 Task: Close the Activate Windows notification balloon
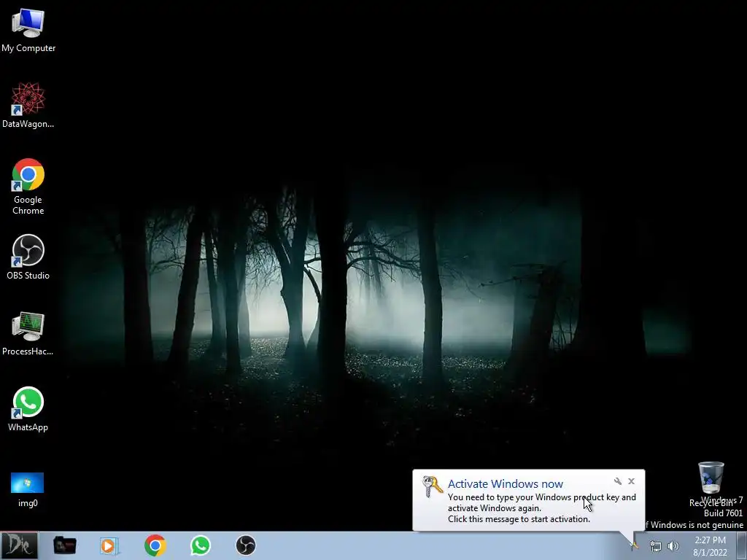pos(631,481)
